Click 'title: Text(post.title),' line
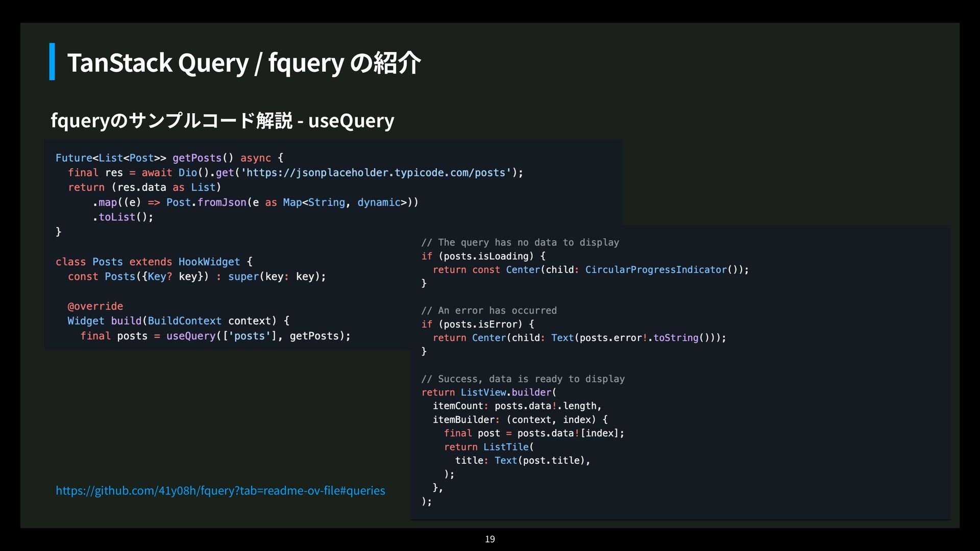The image size is (980, 551). pos(523,460)
